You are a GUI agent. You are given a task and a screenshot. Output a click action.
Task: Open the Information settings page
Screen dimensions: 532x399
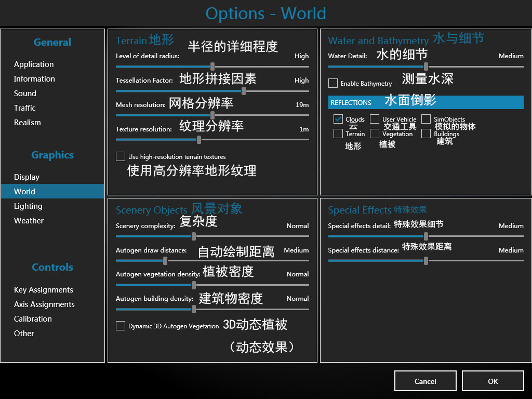click(x=34, y=79)
